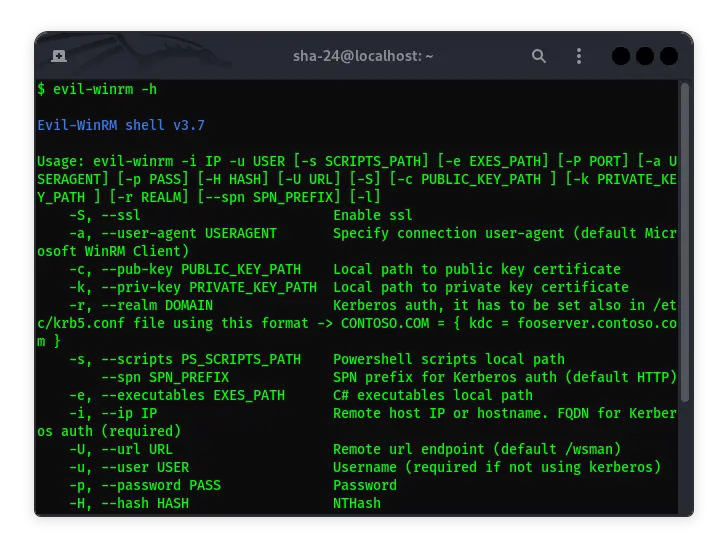Open a new terminal tab using the titlebar icon
The height and width of the screenshot is (554, 728).
pos(60,56)
